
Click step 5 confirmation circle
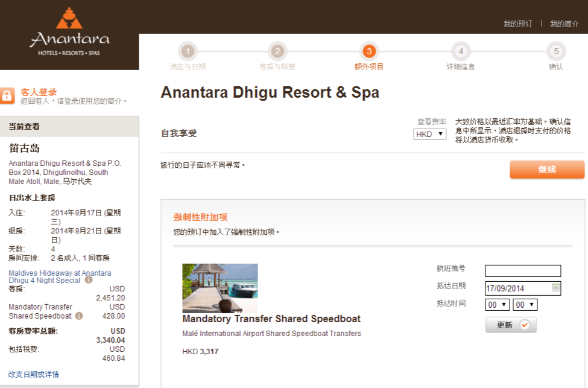coord(555,51)
